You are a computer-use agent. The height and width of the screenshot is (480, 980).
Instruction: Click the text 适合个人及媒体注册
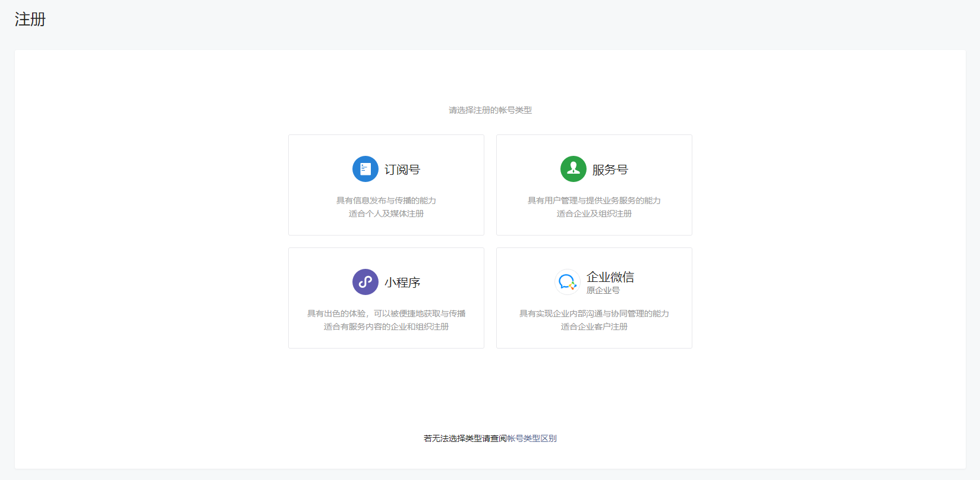(x=386, y=214)
